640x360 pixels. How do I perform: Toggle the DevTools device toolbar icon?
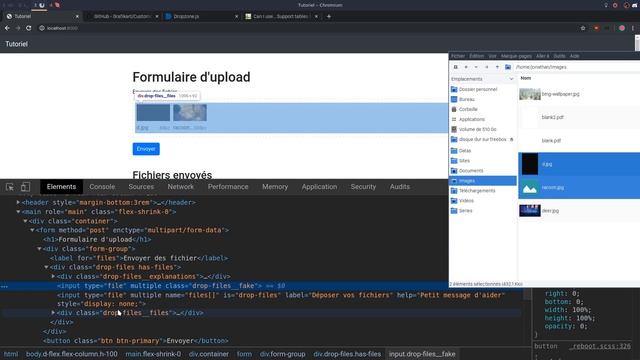click(x=25, y=187)
